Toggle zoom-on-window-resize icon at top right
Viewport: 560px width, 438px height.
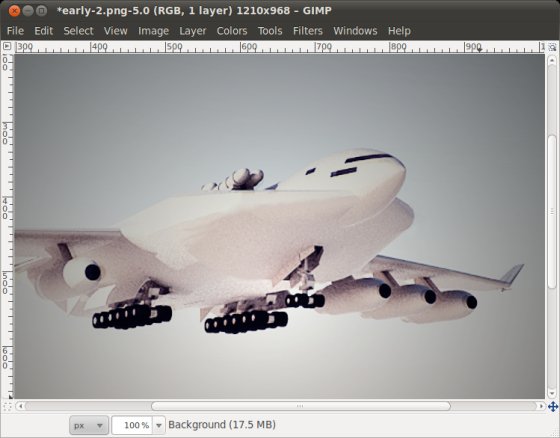click(552, 47)
